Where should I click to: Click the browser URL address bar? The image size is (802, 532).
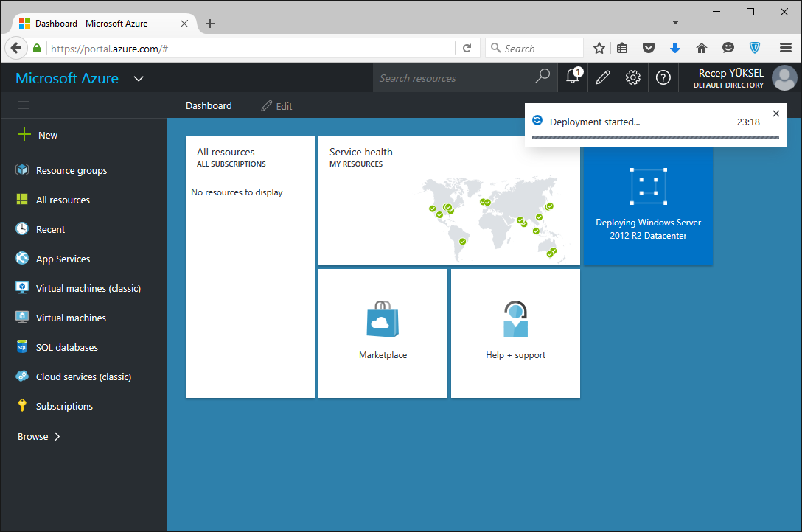251,48
